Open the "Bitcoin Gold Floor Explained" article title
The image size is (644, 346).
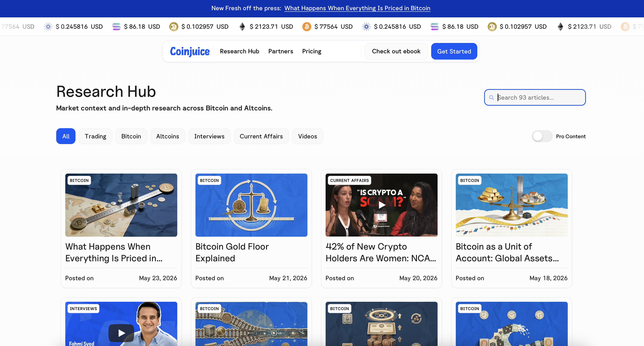coord(232,252)
